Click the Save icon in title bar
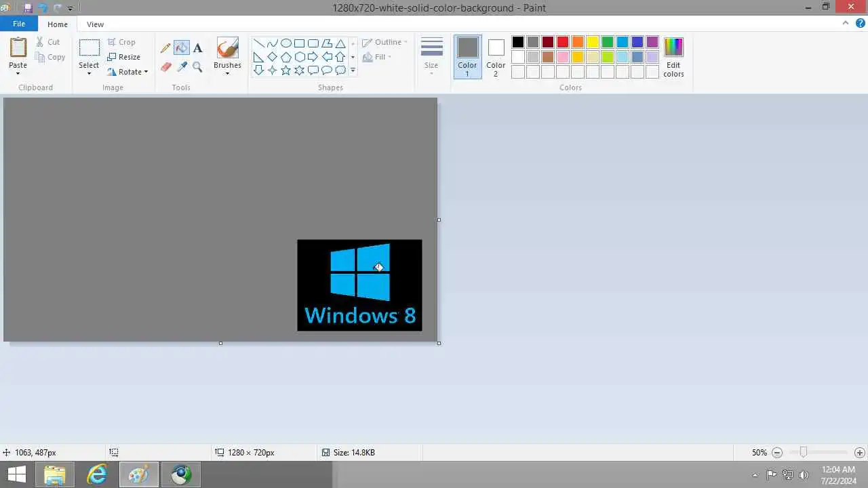Viewport: 868px width, 488px height. click(28, 8)
